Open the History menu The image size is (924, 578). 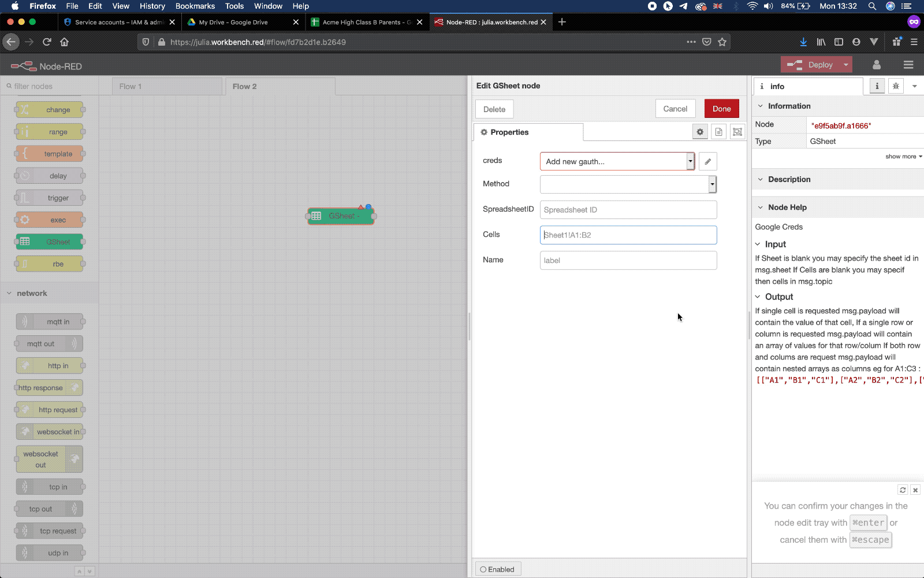pyautogui.click(x=152, y=6)
